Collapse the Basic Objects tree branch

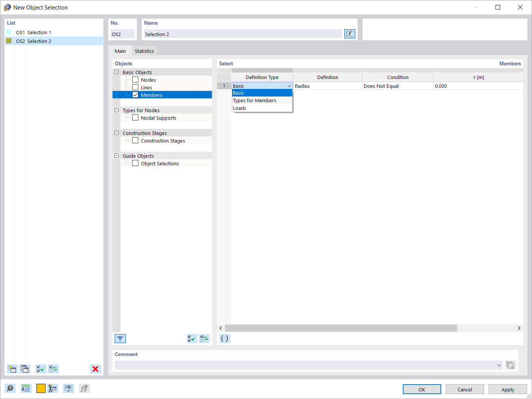pyautogui.click(x=116, y=72)
